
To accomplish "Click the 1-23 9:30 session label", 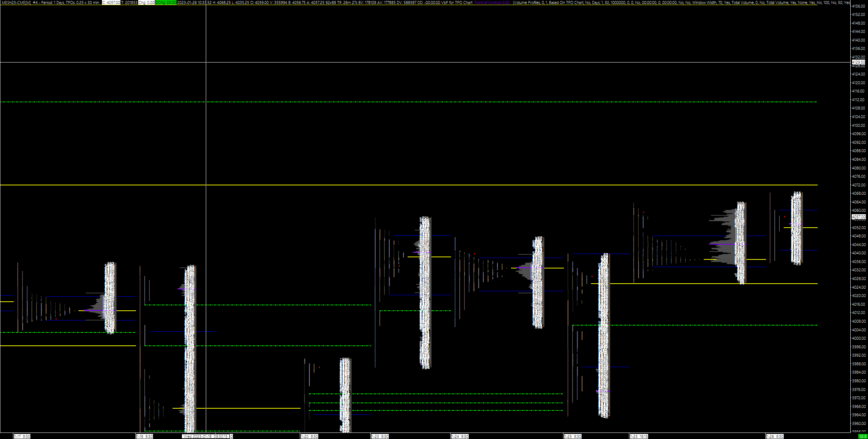I will 380,436.
